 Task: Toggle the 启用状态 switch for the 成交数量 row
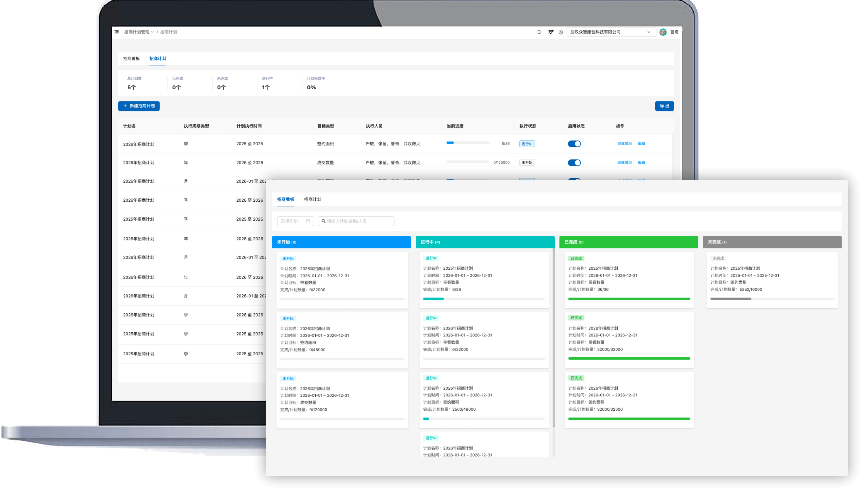coord(574,163)
